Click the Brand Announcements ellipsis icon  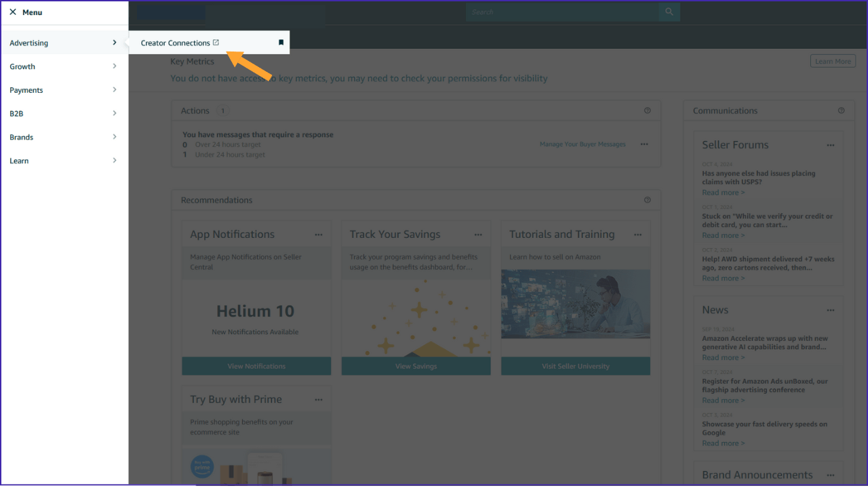pos(830,474)
